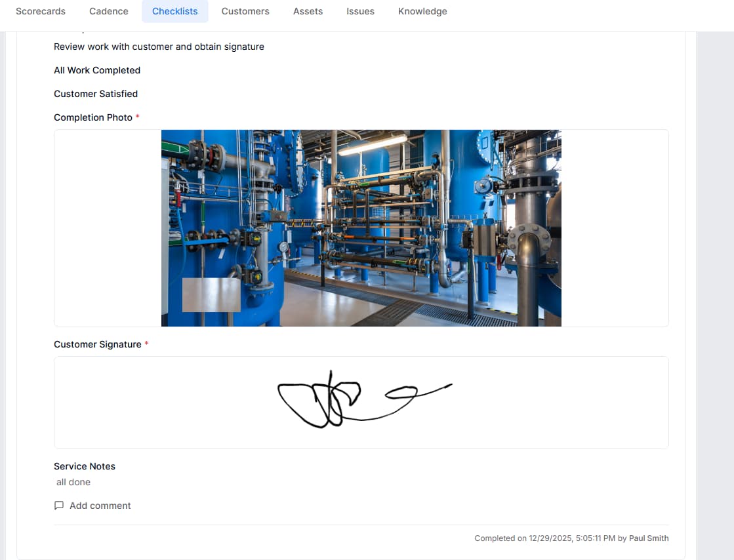
Task: Go to the Knowledge tab
Action: point(422,11)
